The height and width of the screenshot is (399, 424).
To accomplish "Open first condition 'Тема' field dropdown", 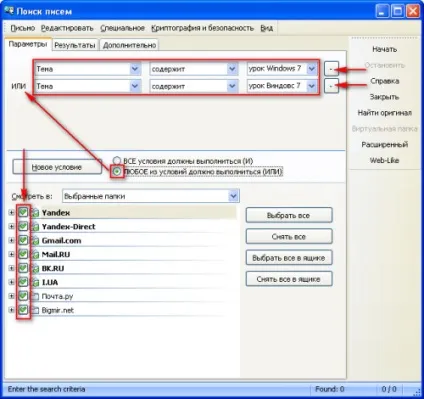I will coord(135,69).
